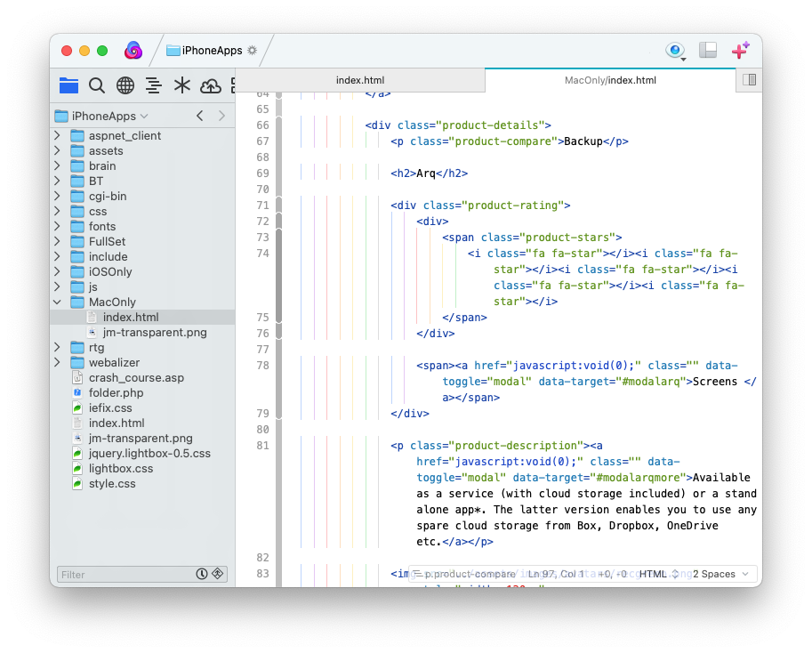Switch to the index.html tab
Screen dimensions: 812x653
[x=360, y=80]
